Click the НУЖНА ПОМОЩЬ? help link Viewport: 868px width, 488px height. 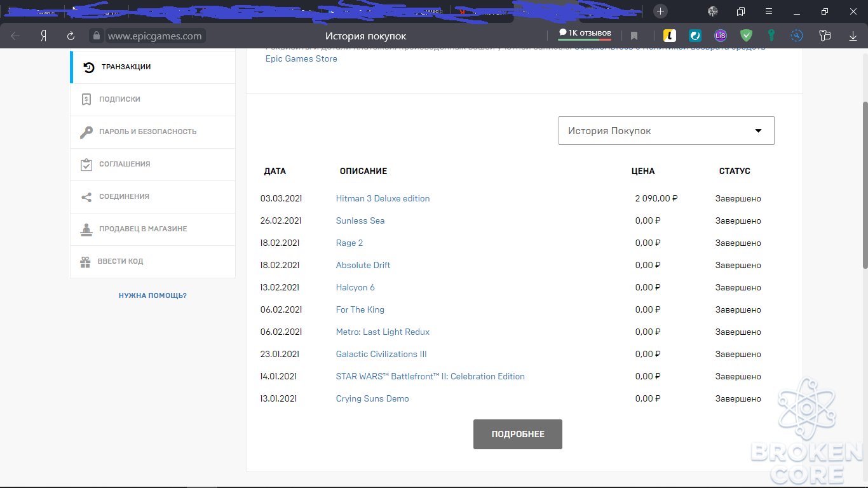click(x=153, y=295)
